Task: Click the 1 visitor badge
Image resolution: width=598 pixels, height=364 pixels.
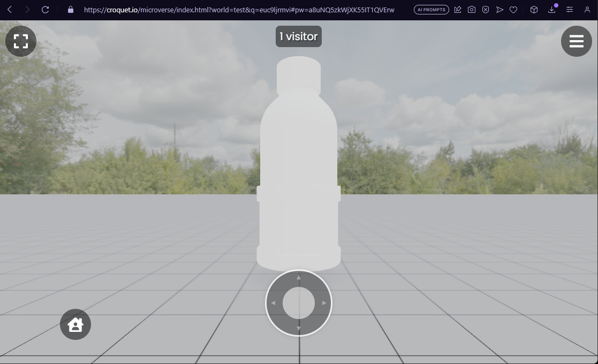Action: (298, 36)
